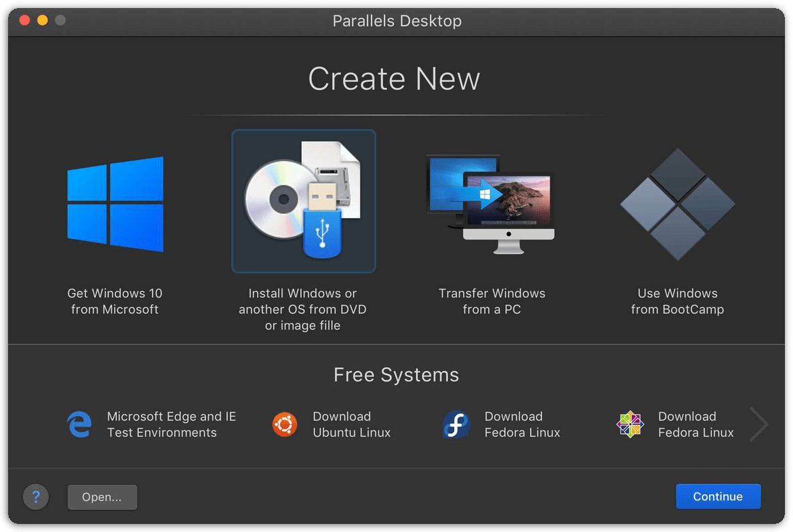Select 'Get Windows 10 from Microsoft' label
The image size is (793, 532).
click(115, 301)
